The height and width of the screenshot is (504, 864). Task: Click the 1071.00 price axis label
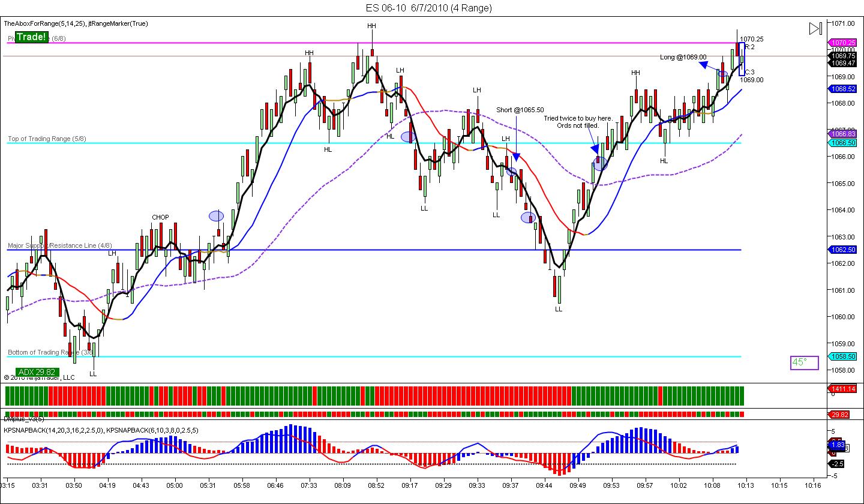[x=842, y=23]
